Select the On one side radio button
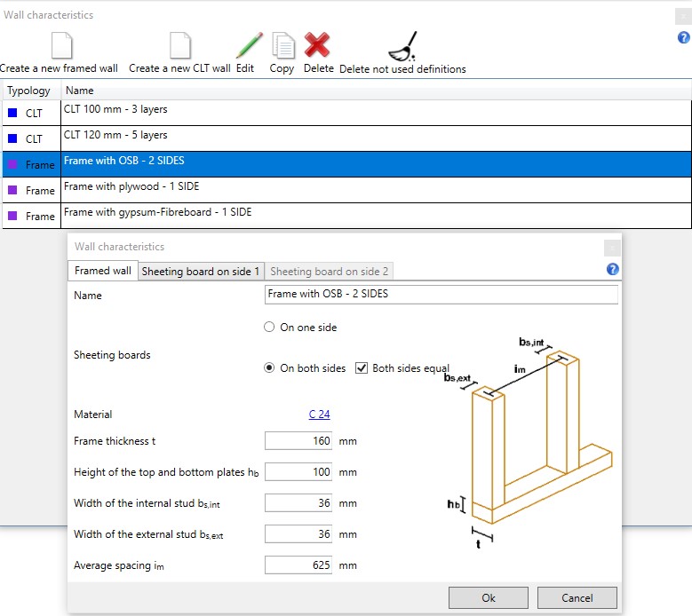The image size is (692, 616). 269,327
